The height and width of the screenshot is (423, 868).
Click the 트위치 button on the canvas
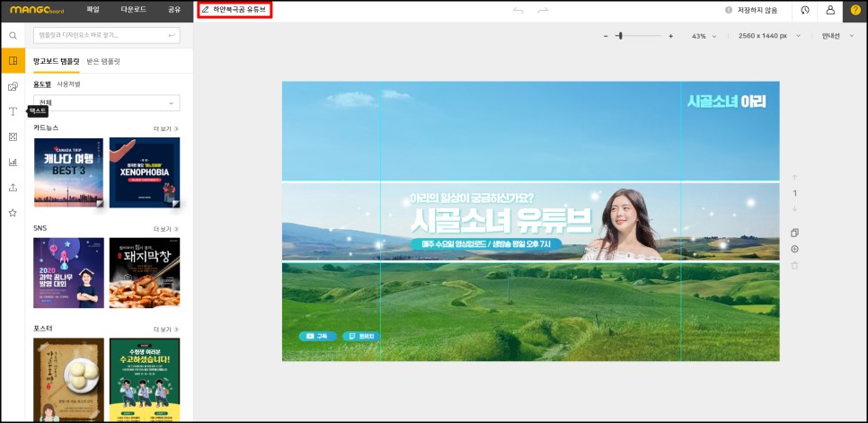[x=361, y=336]
